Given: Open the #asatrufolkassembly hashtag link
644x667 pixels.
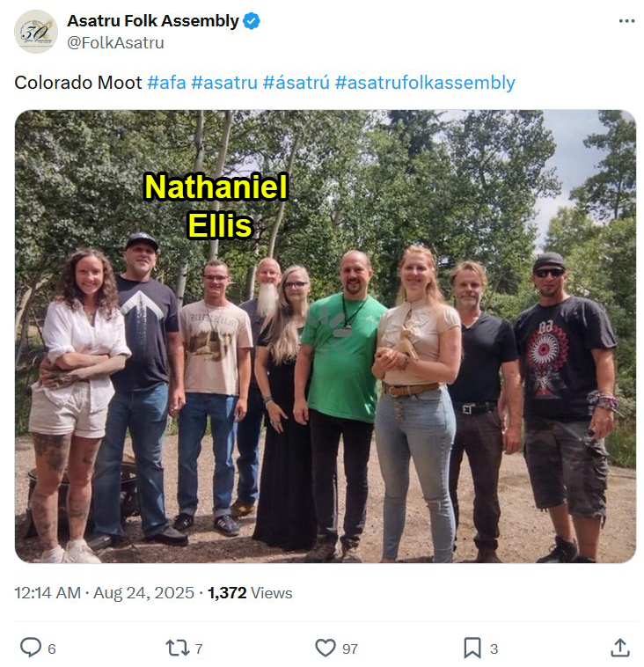Looking at the screenshot, I should [x=425, y=83].
